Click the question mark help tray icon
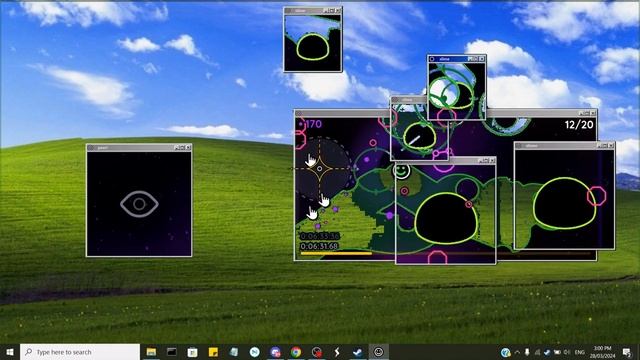 coord(506,352)
